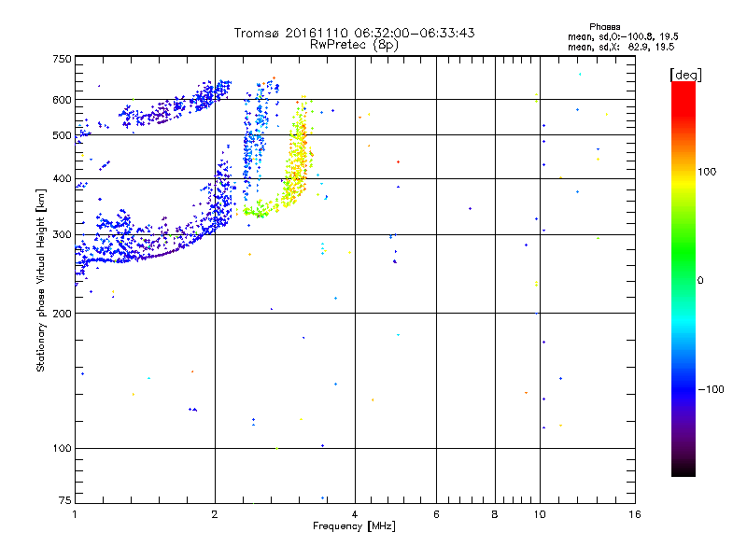Click the x-axis tick label "2"

pyautogui.click(x=215, y=514)
